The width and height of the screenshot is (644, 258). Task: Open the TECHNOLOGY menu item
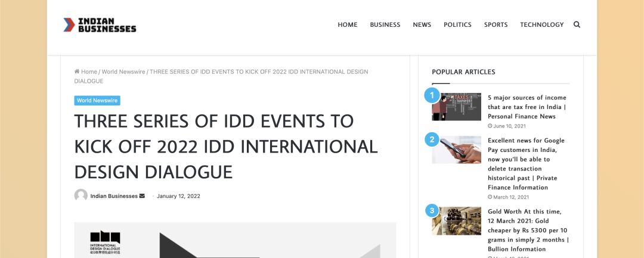click(x=541, y=24)
